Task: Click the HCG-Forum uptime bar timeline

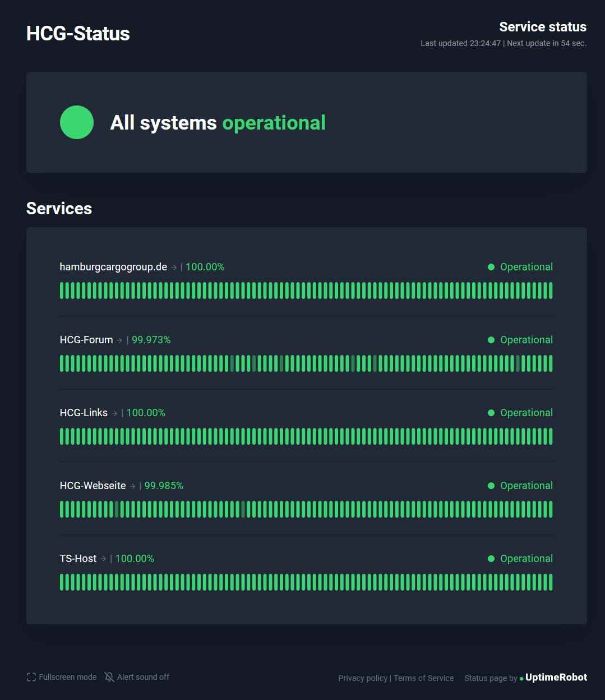Action: (306, 363)
